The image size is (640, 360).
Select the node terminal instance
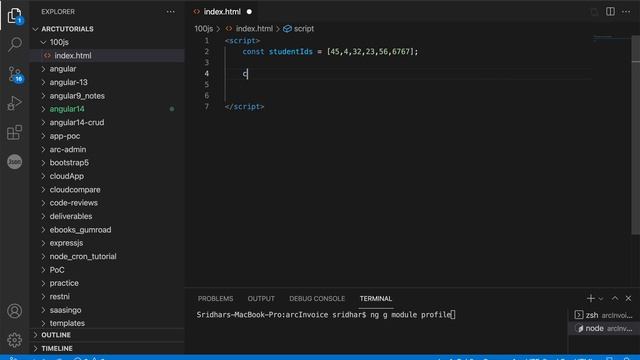coord(603,329)
